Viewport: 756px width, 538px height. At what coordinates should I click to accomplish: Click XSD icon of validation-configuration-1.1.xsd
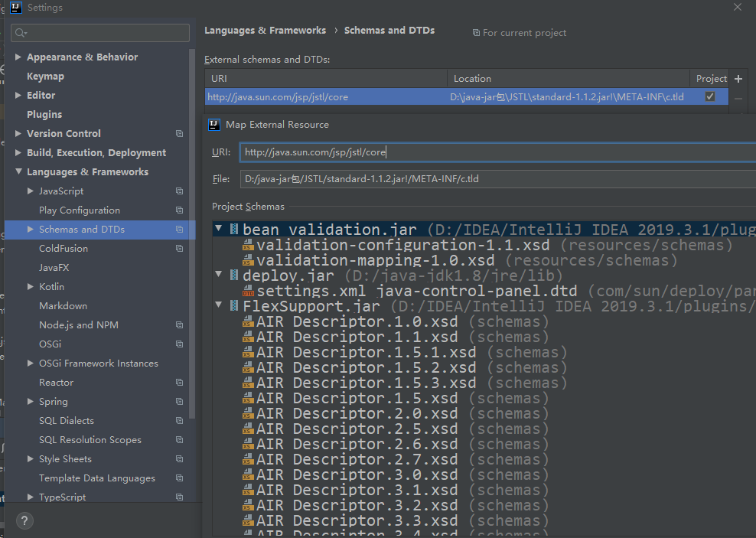(x=249, y=245)
